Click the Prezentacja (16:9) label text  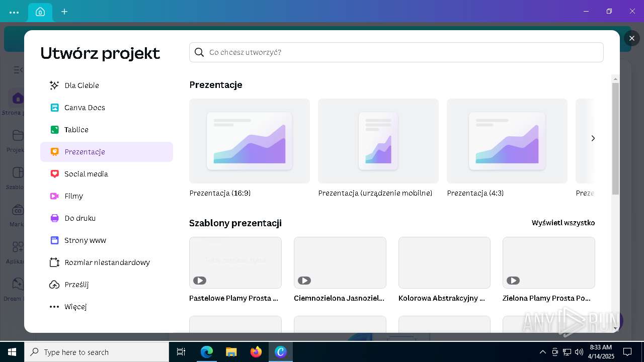tap(220, 193)
